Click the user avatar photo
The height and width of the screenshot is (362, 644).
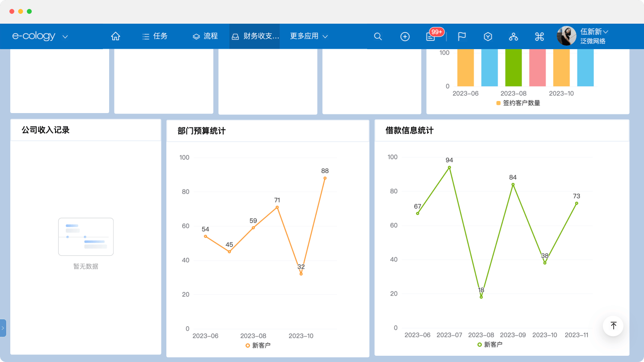(567, 36)
